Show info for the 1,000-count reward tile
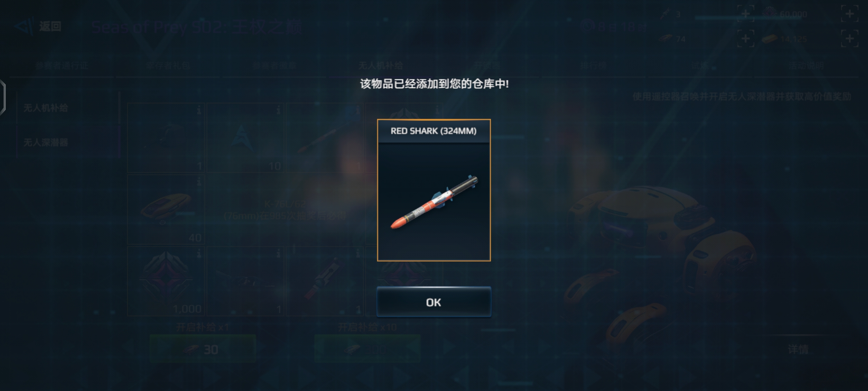 pyautogui.click(x=199, y=253)
